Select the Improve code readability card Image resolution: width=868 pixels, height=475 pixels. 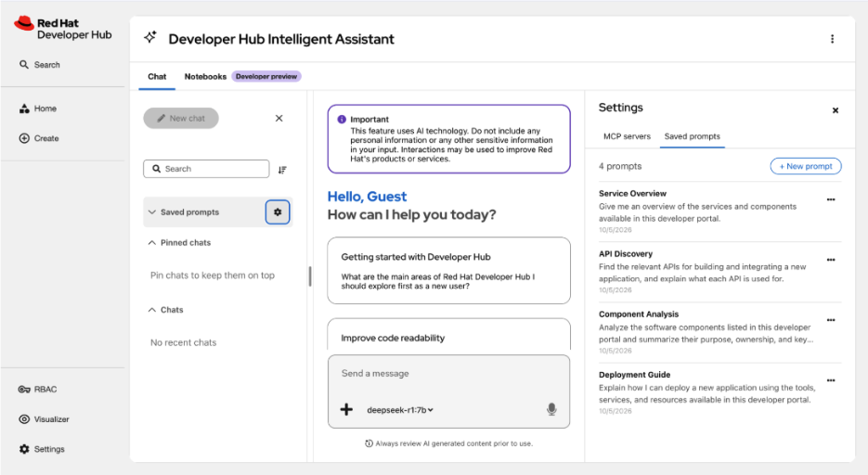click(449, 334)
